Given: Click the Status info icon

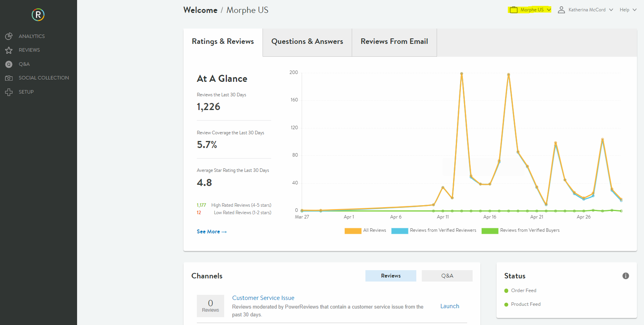Looking at the screenshot, I should coord(626,276).
